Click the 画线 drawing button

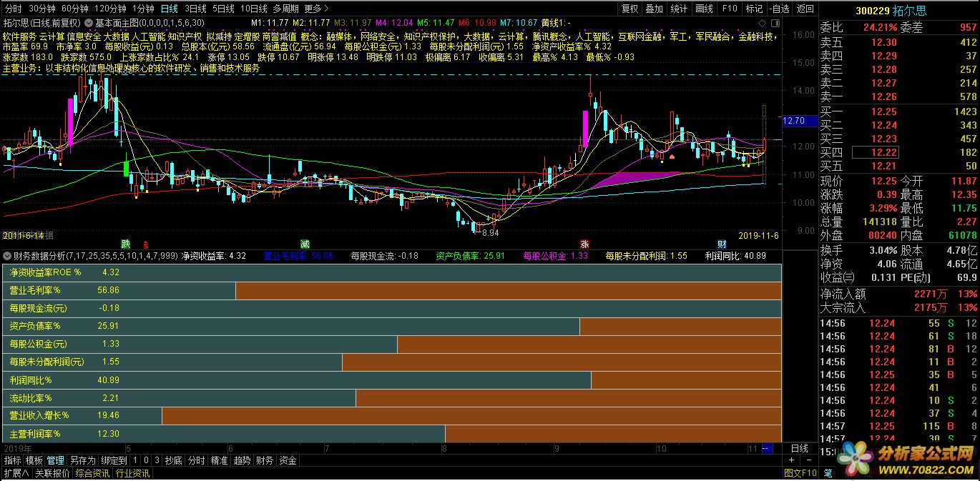pos(705,9)
